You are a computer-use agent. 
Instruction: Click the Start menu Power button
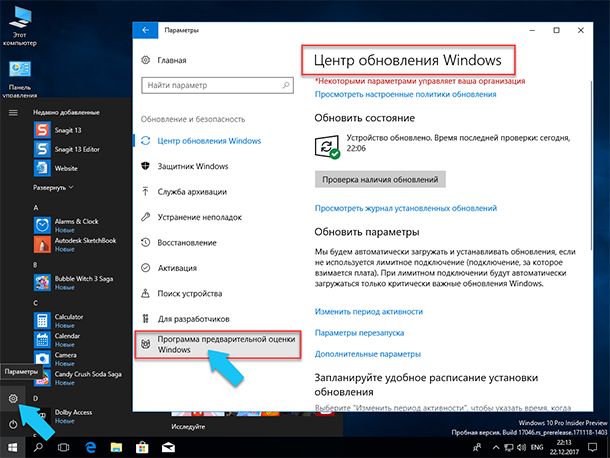pyautogui.click(x=13, y=425)
